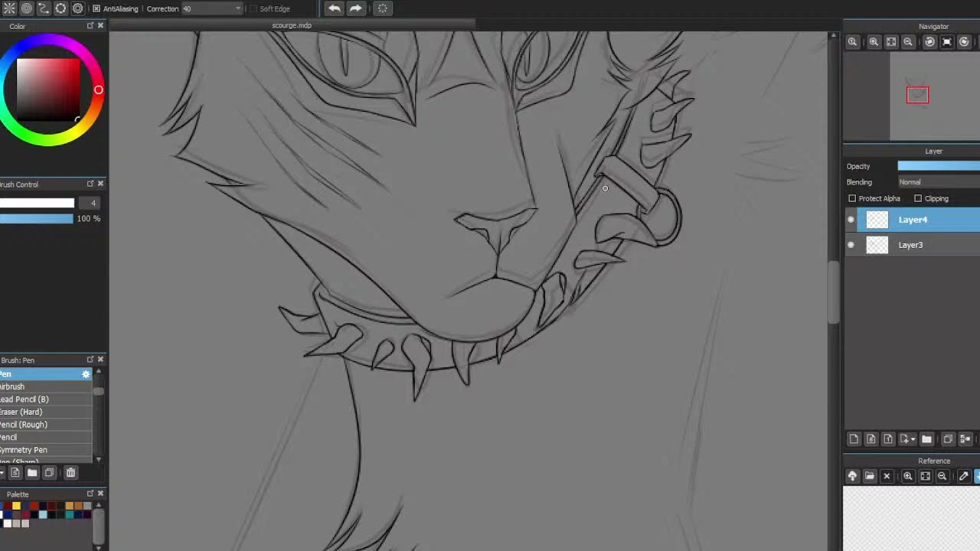Create a new layer in Layer panel
The height and width of the screenshot is (551, 980).
pyautogui.click(x=854, y=439)
